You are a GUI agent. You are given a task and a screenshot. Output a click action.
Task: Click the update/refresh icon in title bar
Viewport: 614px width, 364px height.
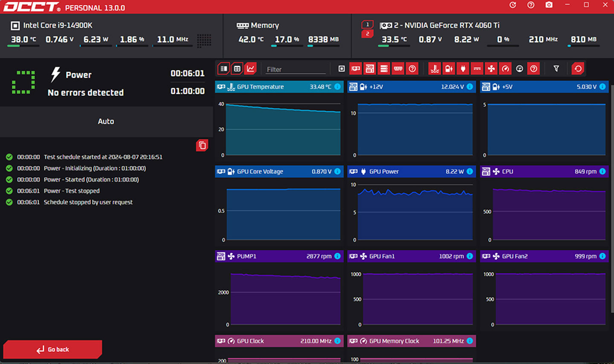point(513,5)
